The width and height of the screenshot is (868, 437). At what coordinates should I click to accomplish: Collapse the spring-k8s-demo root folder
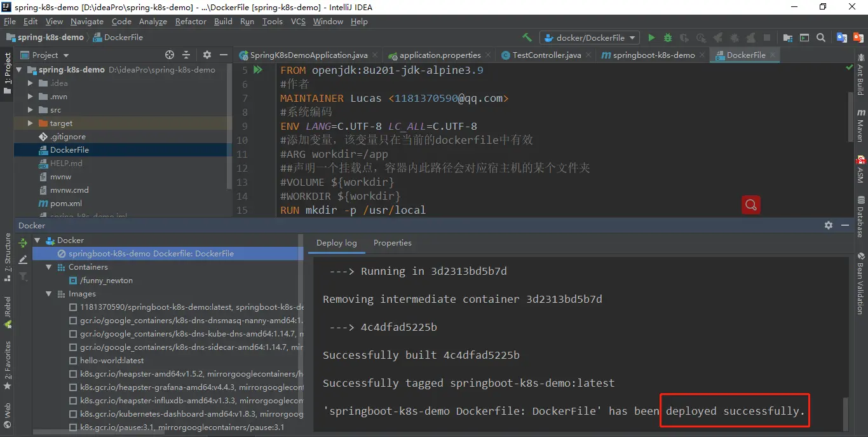click(19, 69)
